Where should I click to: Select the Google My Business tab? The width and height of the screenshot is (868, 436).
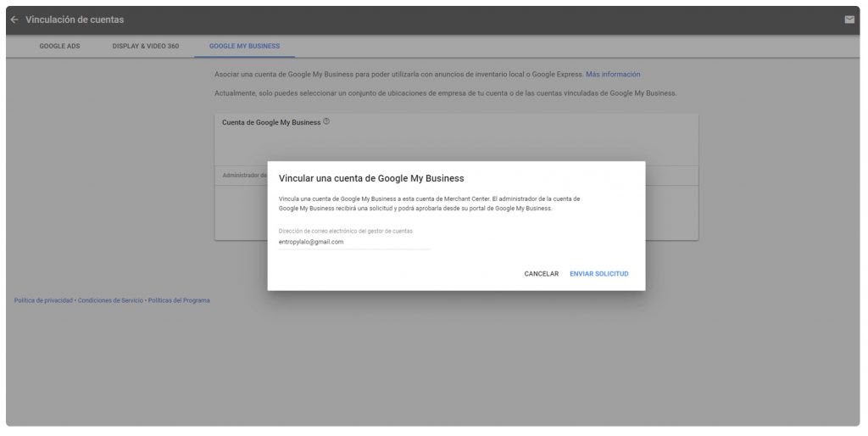(x=244, y=46)
